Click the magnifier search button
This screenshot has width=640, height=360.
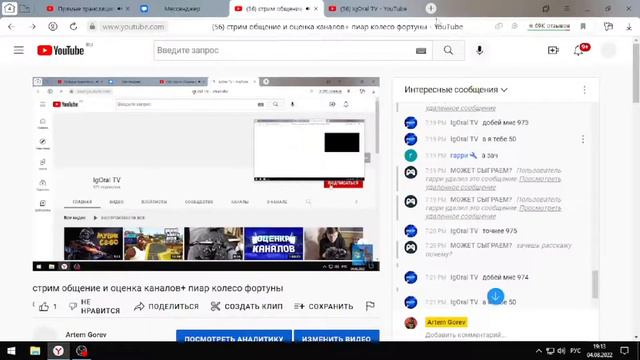tap(448, 50)
